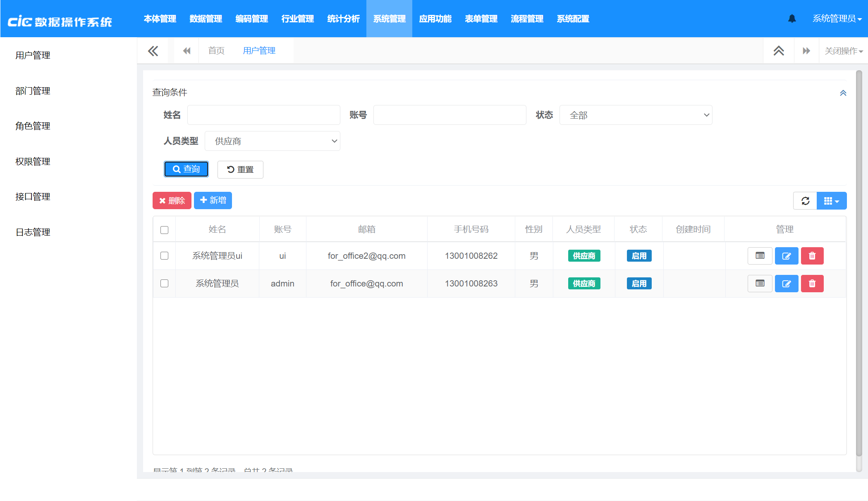Switch to the 首页 tab
This screenshot has height=501, width=868.
click(216, 51)
